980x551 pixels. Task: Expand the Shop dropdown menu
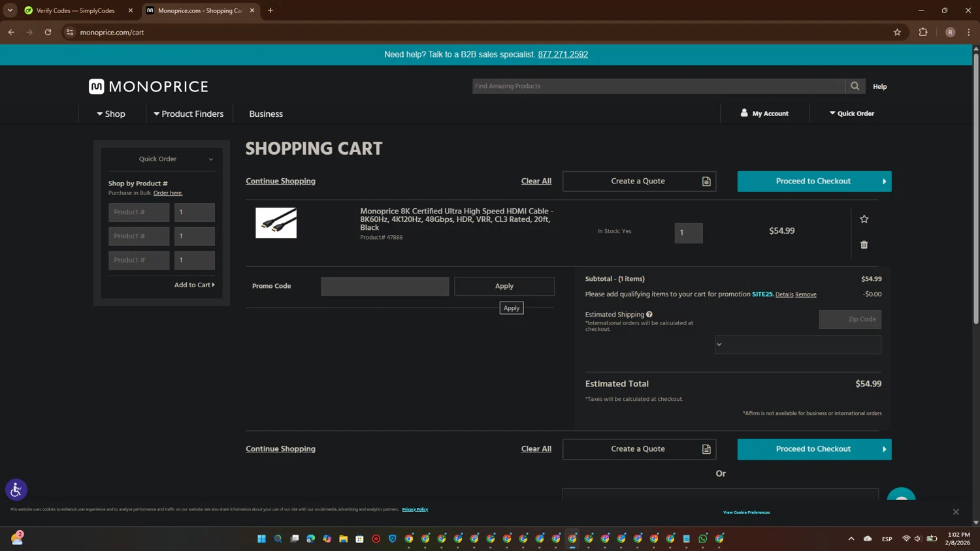click(x=111, y=114)
